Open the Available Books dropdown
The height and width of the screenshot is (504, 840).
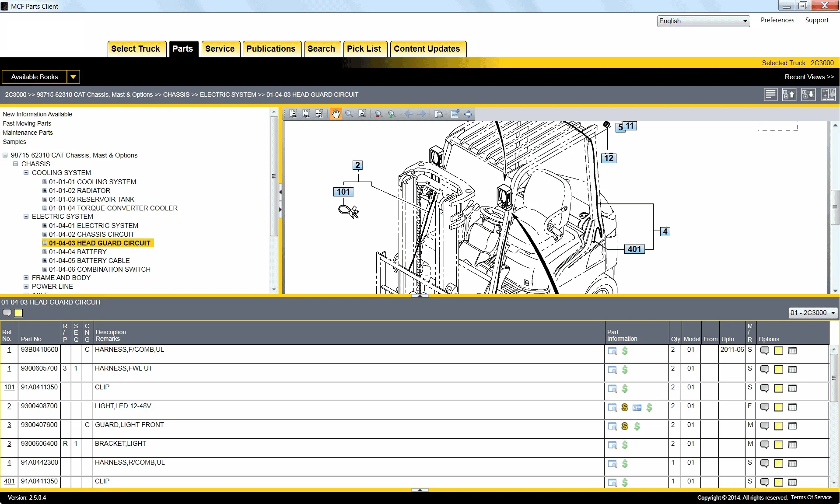point(73,77)
